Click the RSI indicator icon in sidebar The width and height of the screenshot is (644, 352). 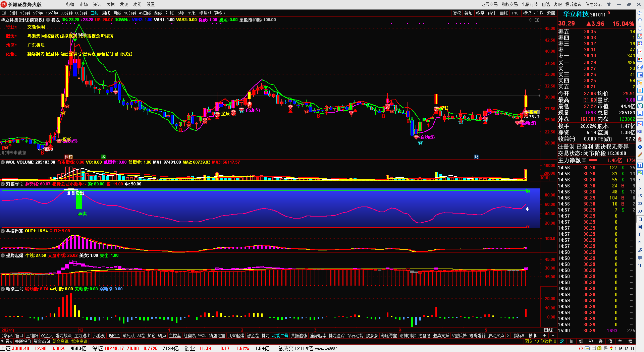[x=640, y=131]
